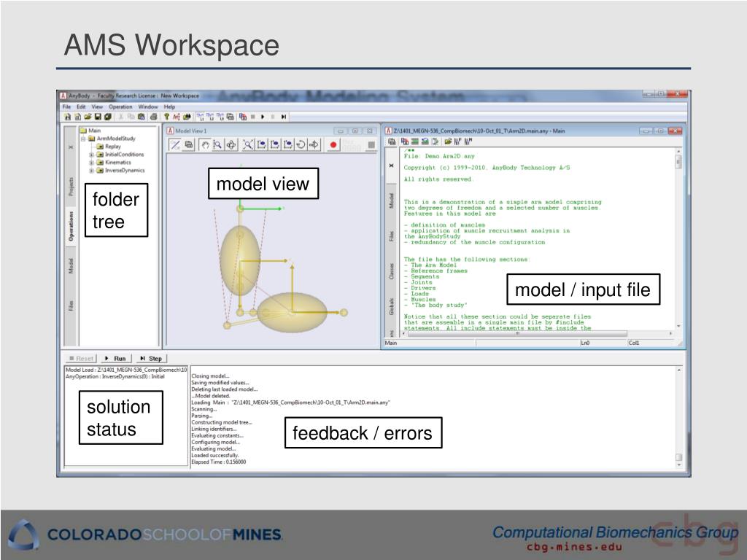Open the Help menu

tap(169, 106)
